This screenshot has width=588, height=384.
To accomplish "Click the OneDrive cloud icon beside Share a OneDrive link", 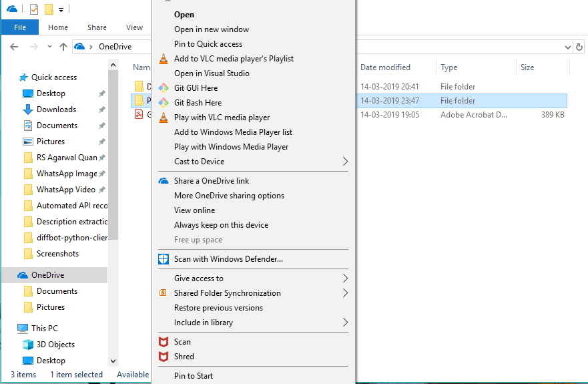I will pyautogui.click(x=164, y=181).
